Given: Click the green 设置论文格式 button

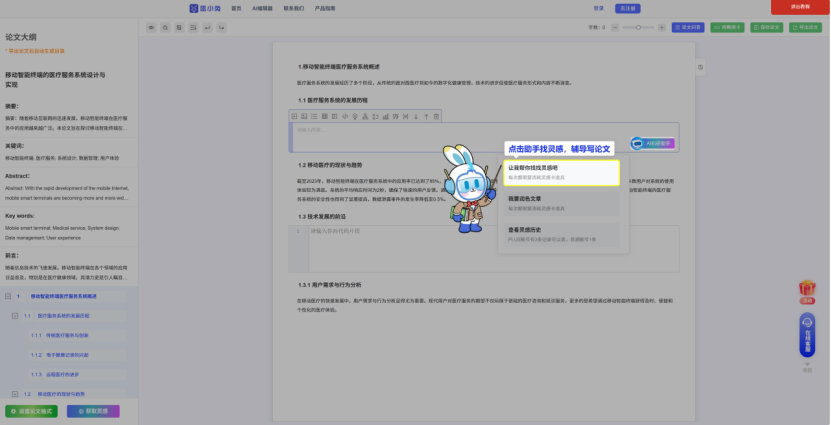Looking at the screenshot, I should tap(31, 411).
